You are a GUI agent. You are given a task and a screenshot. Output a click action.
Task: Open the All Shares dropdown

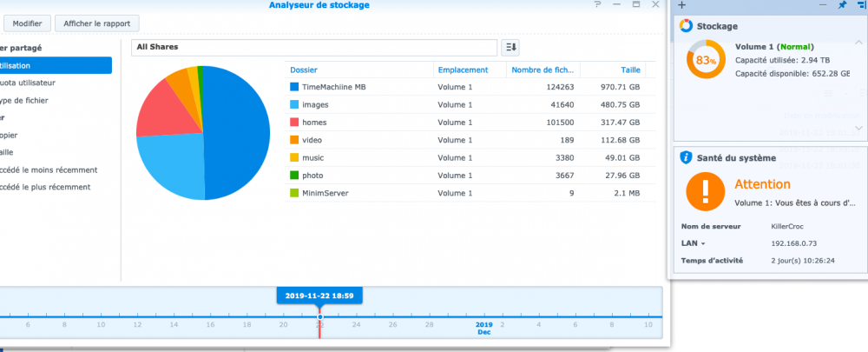(315, 47)
